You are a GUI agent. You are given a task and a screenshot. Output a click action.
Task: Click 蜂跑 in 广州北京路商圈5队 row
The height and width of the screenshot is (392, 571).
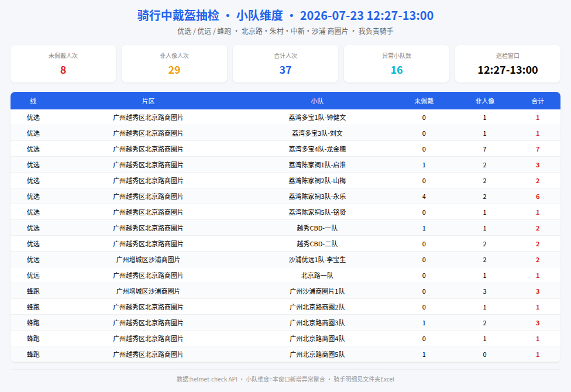click(33, 355)
